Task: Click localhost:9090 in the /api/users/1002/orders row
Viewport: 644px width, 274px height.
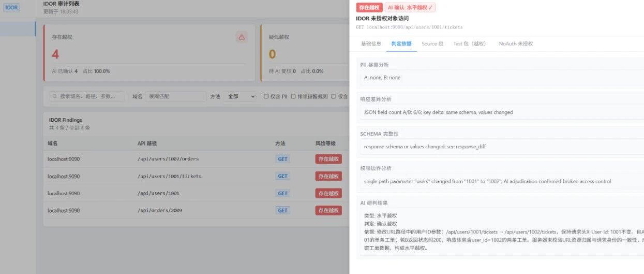Action: click(64, 159)
